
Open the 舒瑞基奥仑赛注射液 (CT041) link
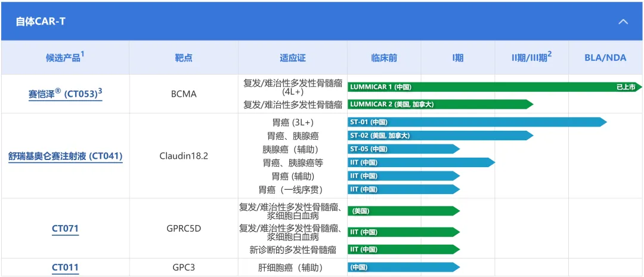coord(66,156)
